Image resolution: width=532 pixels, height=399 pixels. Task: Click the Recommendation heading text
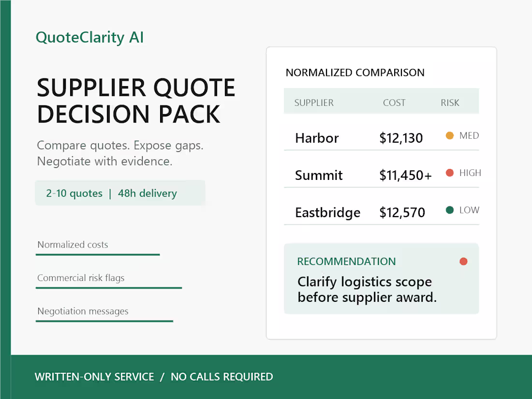[x=346, y=262]
